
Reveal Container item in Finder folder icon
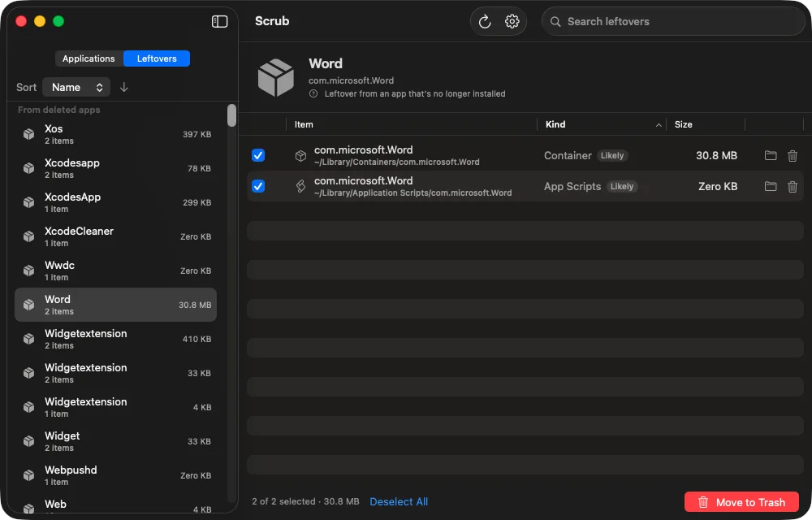pyautogui.click(x=771, y=155)
